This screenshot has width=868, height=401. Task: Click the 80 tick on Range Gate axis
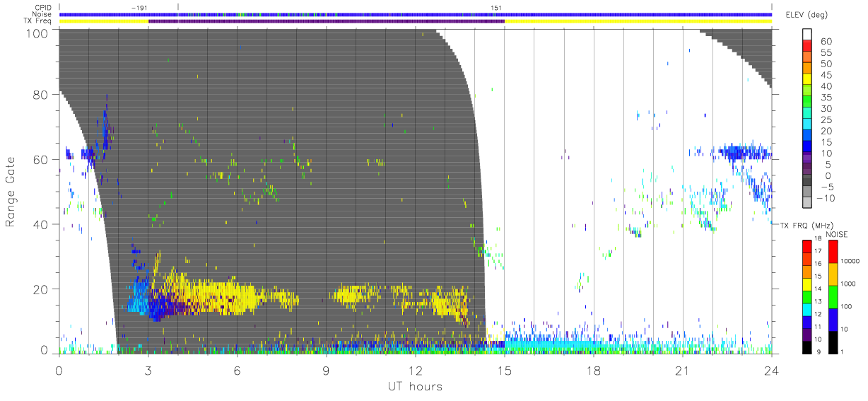40,94
